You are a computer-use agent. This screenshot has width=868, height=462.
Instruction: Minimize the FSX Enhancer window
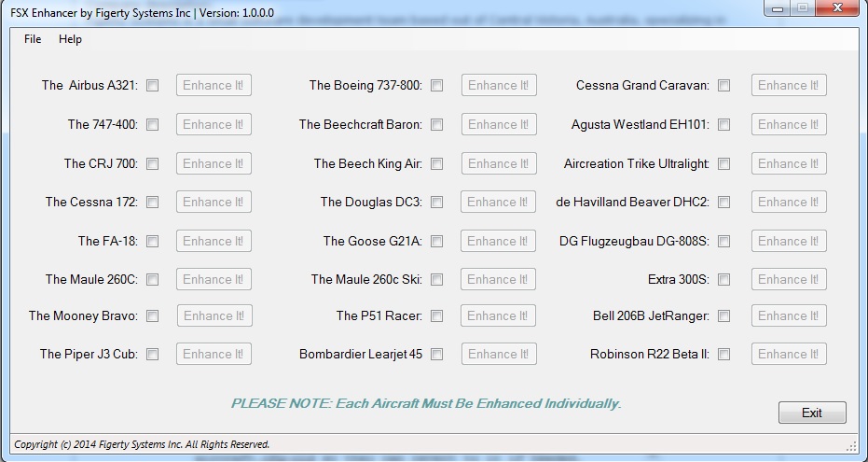(x=778, y=8)
